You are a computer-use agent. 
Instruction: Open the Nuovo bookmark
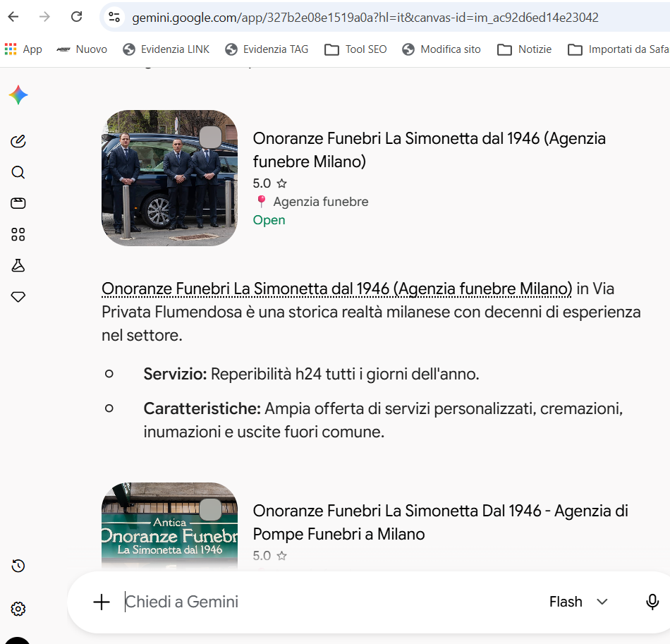[x=82, y=49]
